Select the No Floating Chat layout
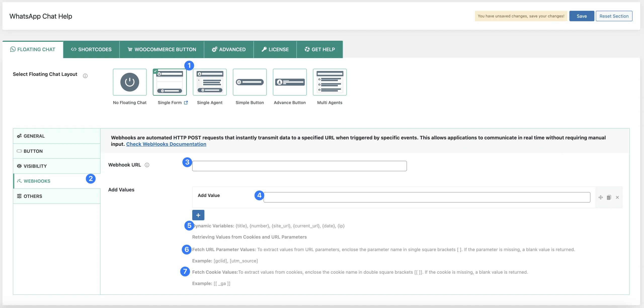 (130, 82)
